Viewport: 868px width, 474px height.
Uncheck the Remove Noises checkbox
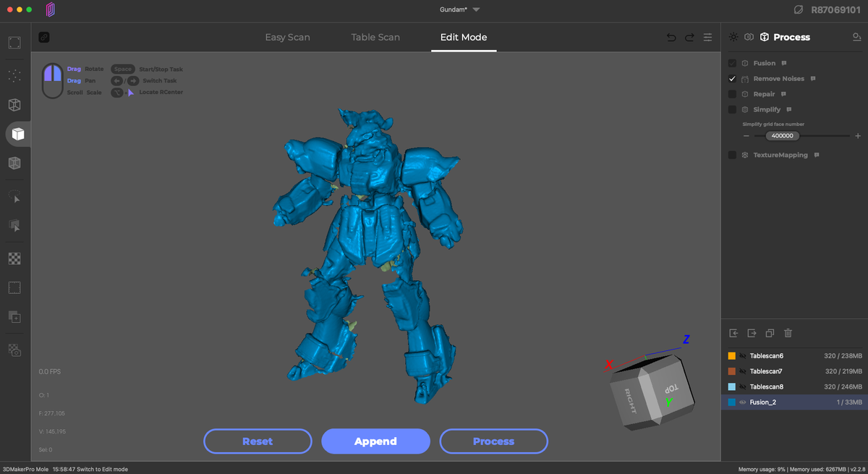[732, 78]
